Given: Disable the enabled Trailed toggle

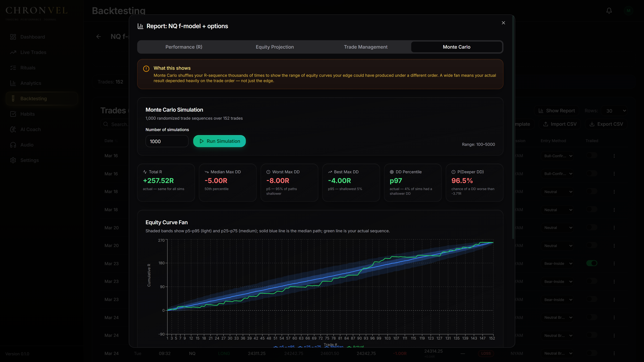Looking at the screenshot, I should (x=592, y=263).
